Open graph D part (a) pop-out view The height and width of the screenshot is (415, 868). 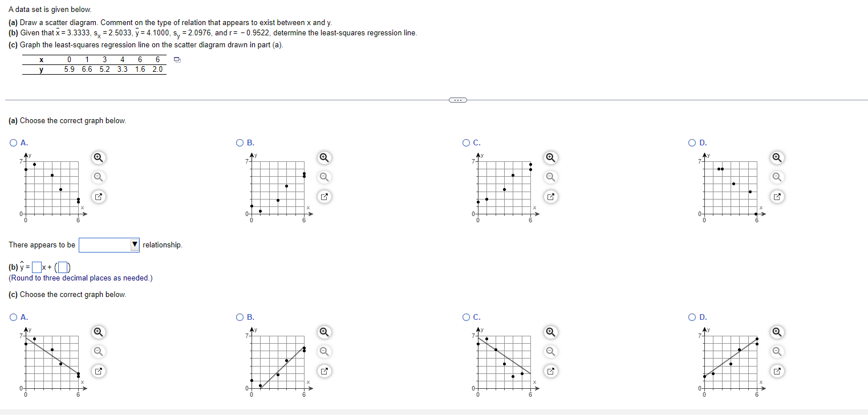click(x=777, y=197)
